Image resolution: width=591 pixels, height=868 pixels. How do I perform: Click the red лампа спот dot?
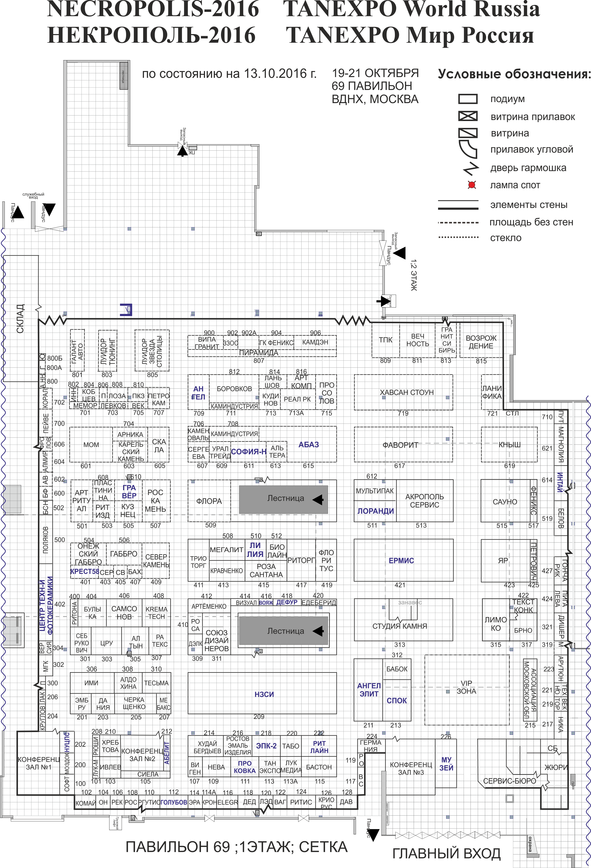point(472,185)
